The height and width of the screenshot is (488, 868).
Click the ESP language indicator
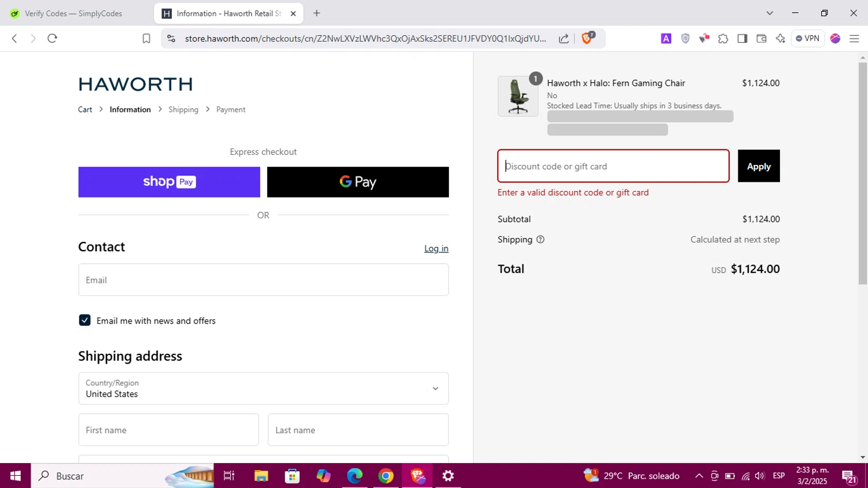779,476
